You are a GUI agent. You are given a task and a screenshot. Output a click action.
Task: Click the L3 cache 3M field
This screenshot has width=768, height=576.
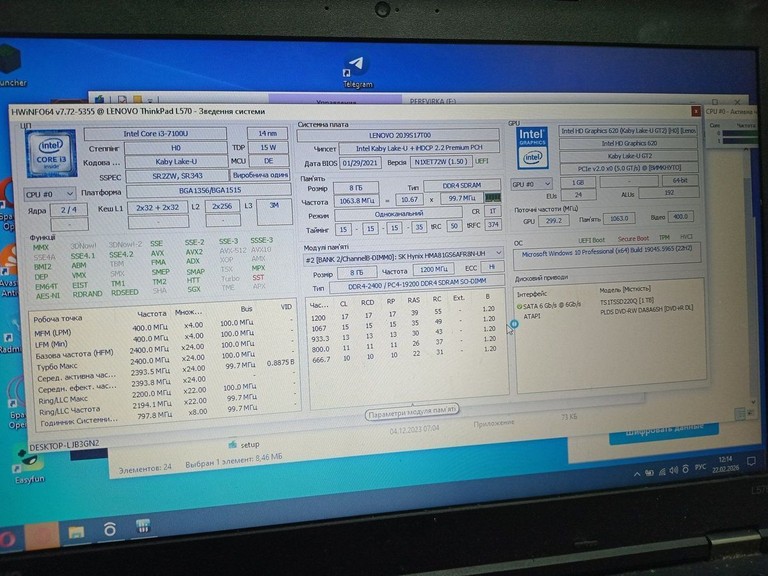(274, 212)
